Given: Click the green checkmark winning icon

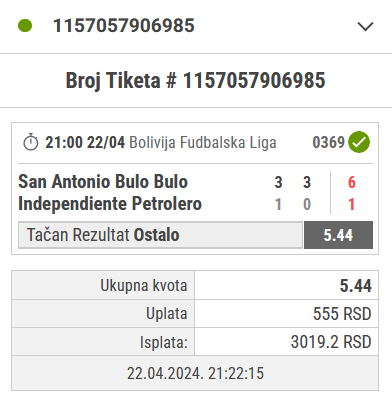Looking at the screenshot, I should pos(359,142).
